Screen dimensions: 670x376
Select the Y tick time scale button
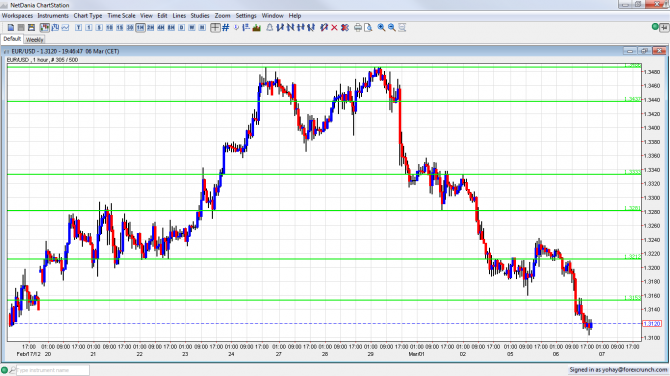[78, 28]
